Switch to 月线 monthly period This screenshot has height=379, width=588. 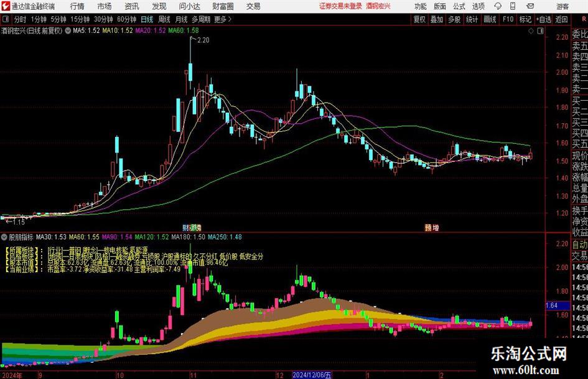pos(181,19)
